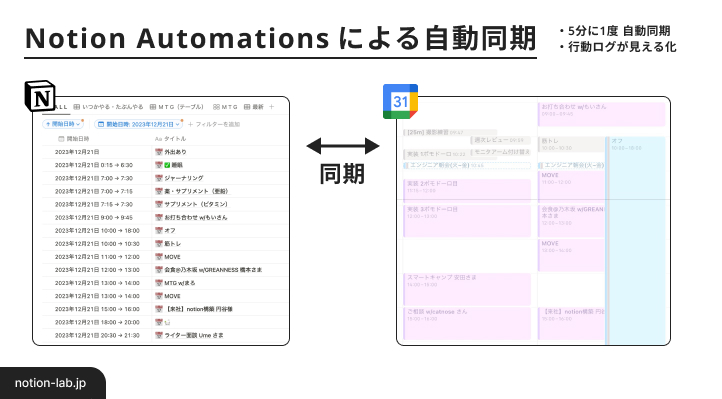Click the page icon beside オフ in Notion
This screenshot has width=722, height=399.
[159, 231]
